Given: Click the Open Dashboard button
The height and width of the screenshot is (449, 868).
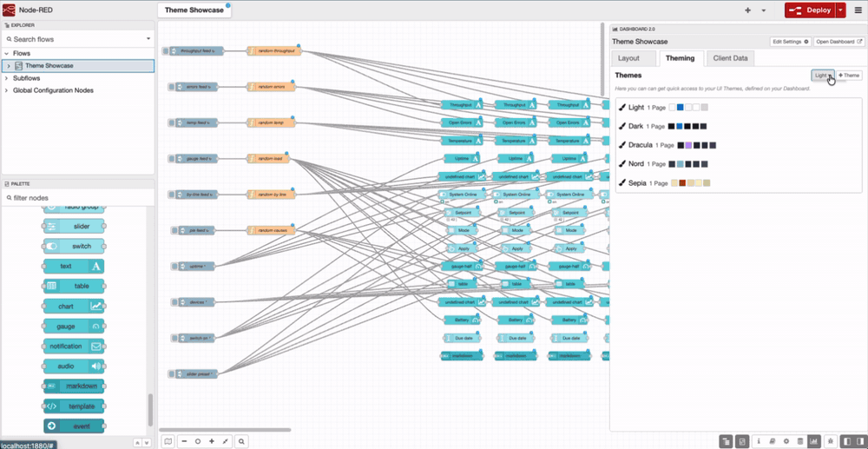Looking at the screenshot, I should coord(839,42).
